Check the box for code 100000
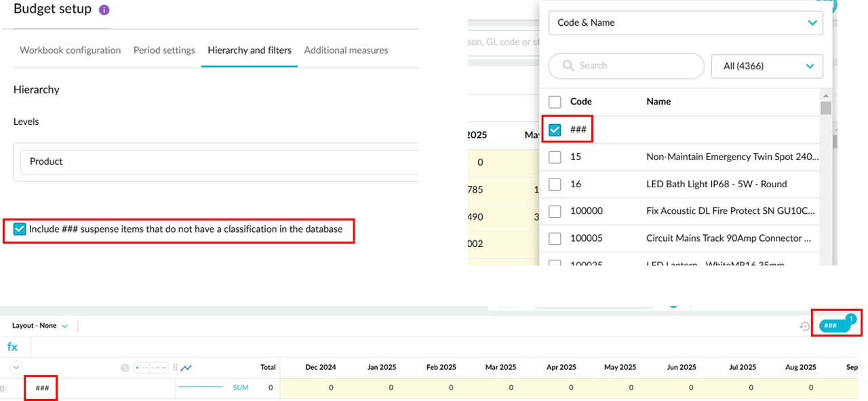The height and width of the screenshot is (401, 868). tap(555, 211)
